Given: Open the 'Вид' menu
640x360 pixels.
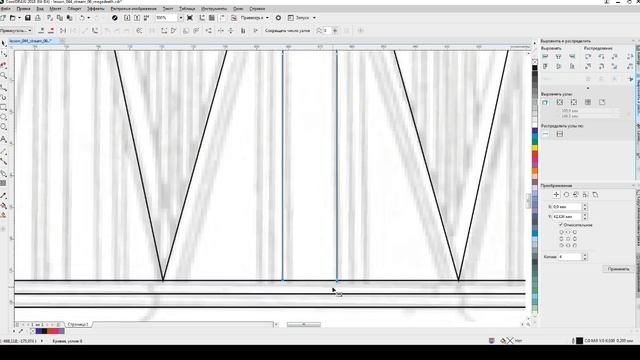Looking at the screenshot, I should [x=40, y=9].
